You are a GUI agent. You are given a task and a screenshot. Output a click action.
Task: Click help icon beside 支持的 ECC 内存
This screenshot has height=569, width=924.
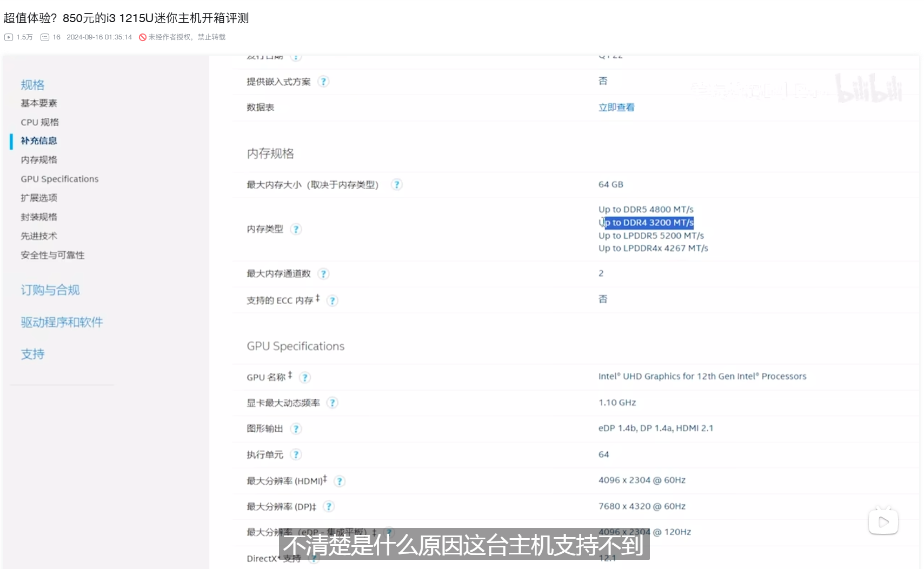coord(333,300)
